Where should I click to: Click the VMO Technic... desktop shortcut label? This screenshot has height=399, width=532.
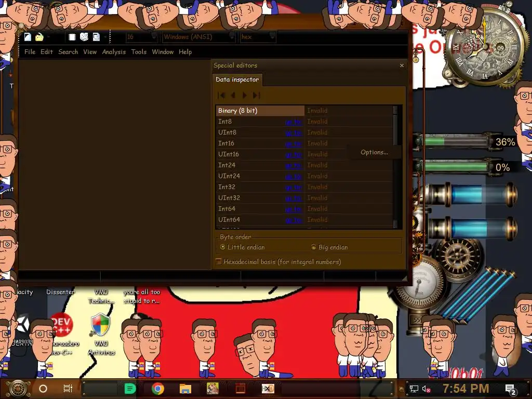pos(101,296)
